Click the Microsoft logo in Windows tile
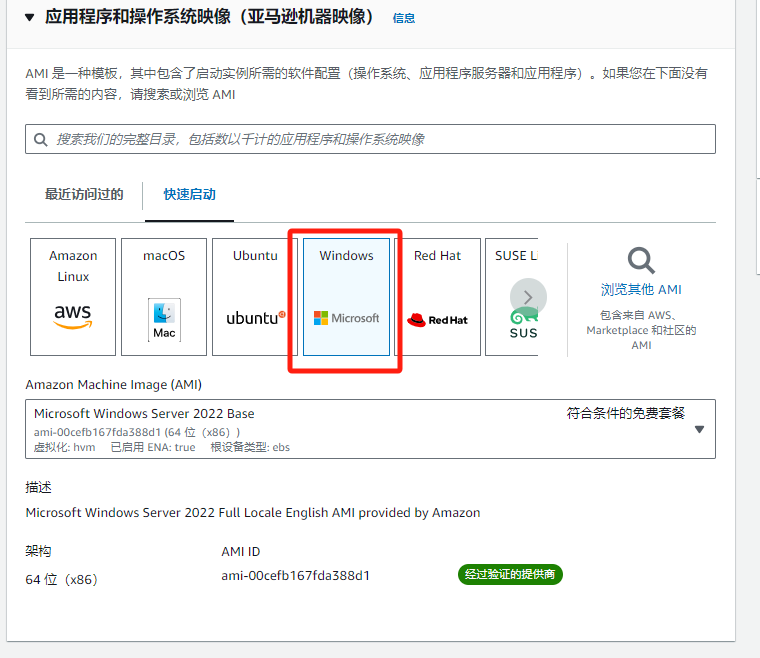This screenshot has width=760, height=658. point(346,318)
